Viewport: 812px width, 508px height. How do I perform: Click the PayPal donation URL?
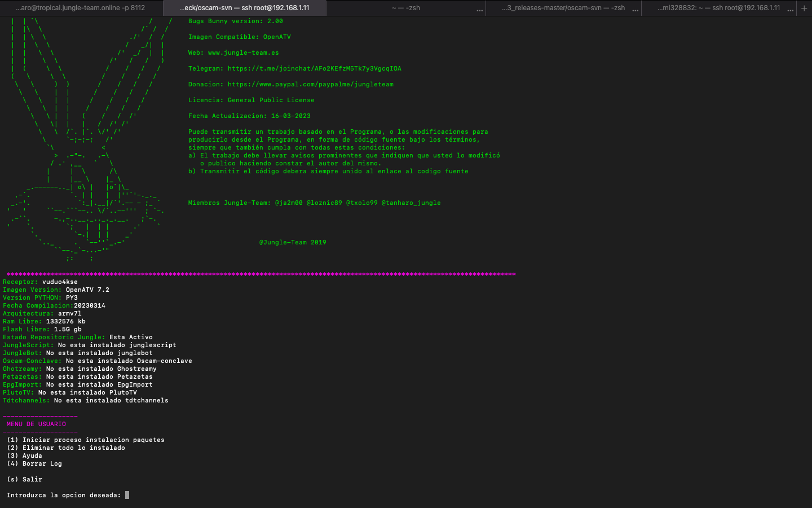(310, 84)
